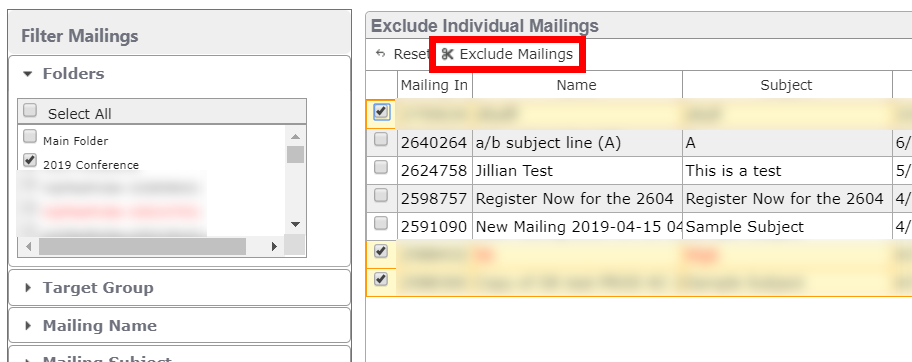
Task: Click the folder list scroll-up arrow
Action: tap(295, 137)
